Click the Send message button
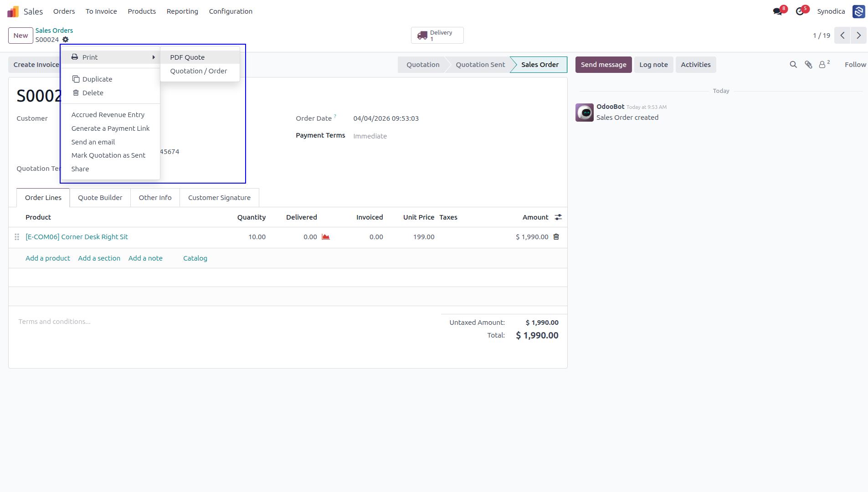 [x=603, y=65]
